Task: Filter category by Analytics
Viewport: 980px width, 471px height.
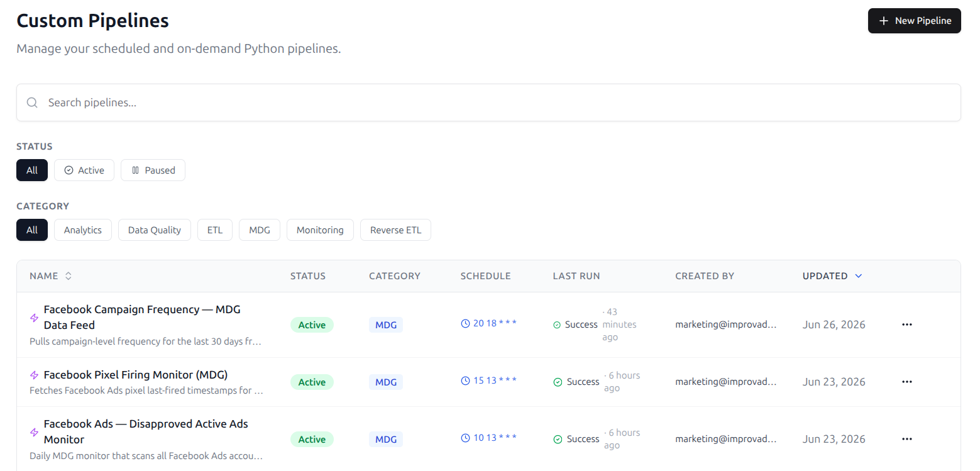Action: click(83, 230)
